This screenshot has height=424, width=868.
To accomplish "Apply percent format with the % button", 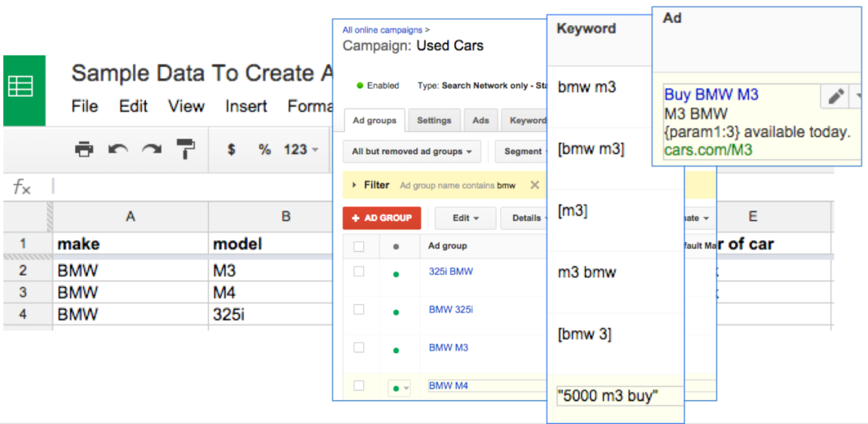I will [x=264, y=149].
